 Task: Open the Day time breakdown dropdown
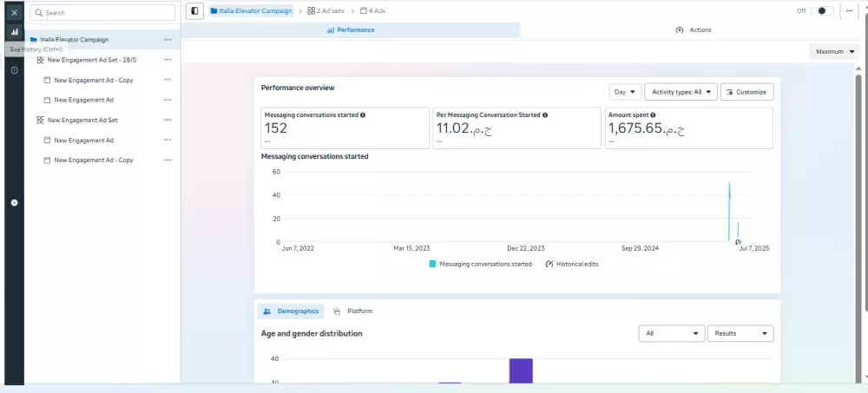click(625, 92)
